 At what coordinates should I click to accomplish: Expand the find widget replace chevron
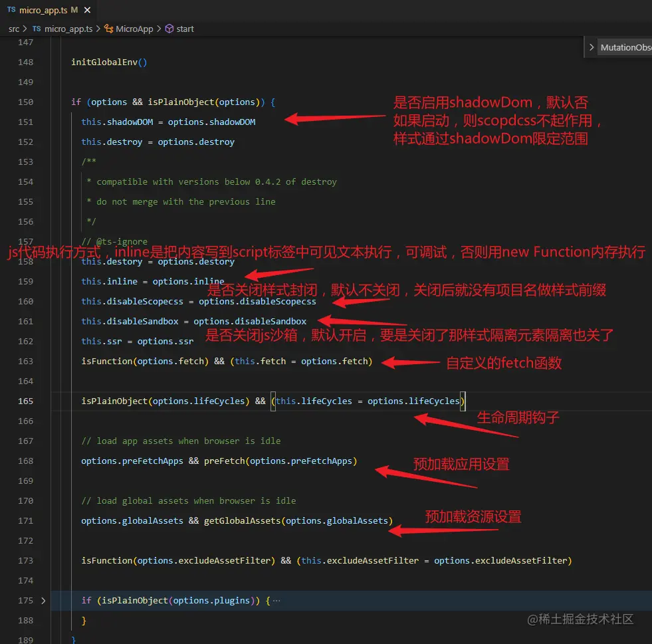[592, 47]
